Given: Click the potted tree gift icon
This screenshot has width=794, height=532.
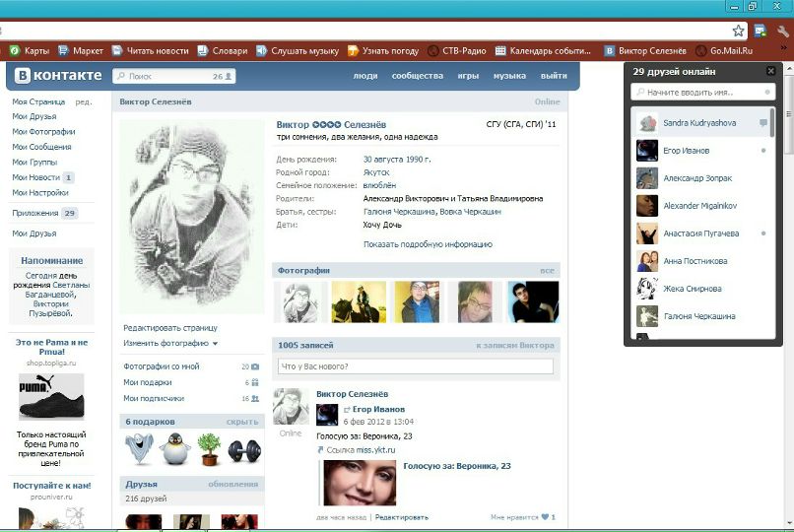Looking at the screenshot, I should point(208,449).
